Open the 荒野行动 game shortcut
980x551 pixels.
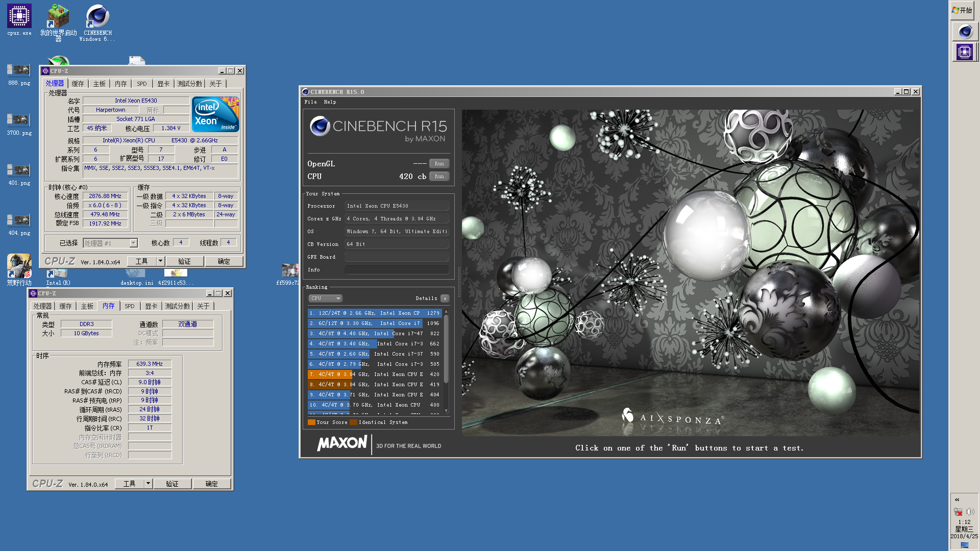point(19,269)
